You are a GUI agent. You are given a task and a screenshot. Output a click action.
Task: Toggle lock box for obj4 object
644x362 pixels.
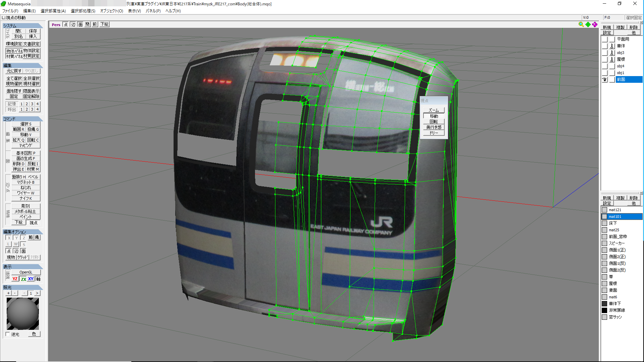612,66
